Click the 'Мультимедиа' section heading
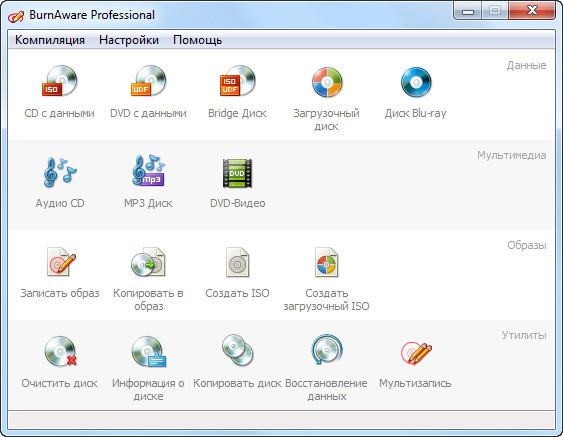 tap(512, 155)
